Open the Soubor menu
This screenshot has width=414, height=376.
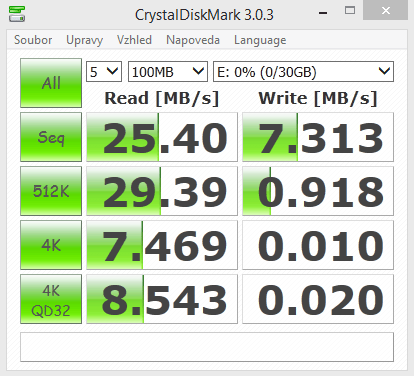33,40
